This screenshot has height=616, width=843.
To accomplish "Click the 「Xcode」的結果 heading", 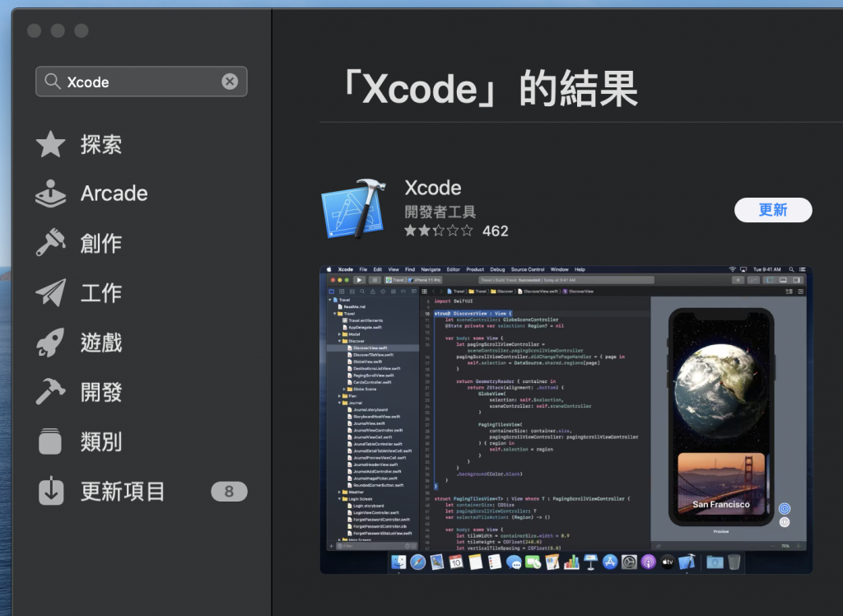I will coord(490,88).
